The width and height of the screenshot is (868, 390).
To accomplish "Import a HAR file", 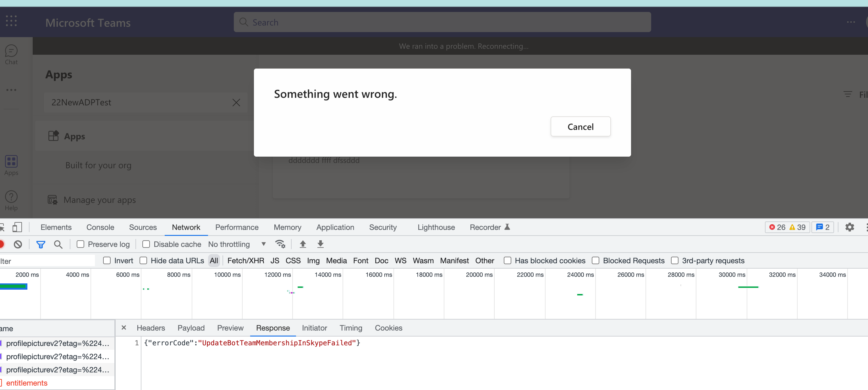I will coord(303,244).
